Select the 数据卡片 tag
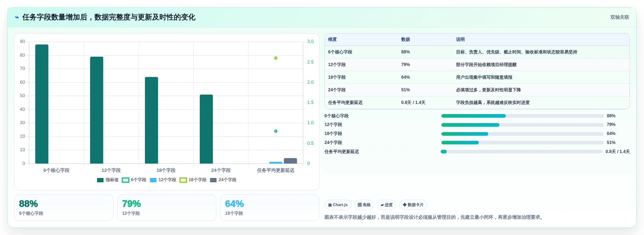 click(x=413, y=205)
